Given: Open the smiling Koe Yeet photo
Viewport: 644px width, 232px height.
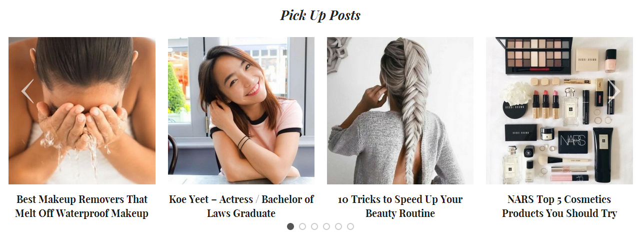Looking at the screenshot, I should tap(241, 111).
